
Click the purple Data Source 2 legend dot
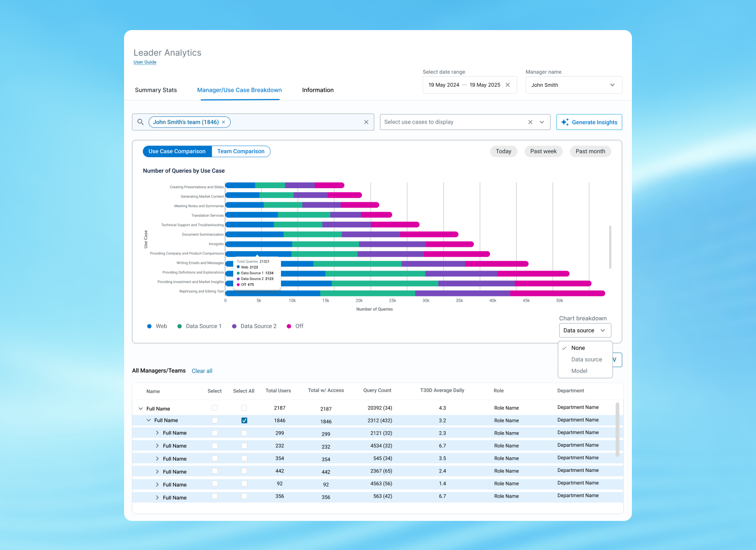click(x=235, y=326)
